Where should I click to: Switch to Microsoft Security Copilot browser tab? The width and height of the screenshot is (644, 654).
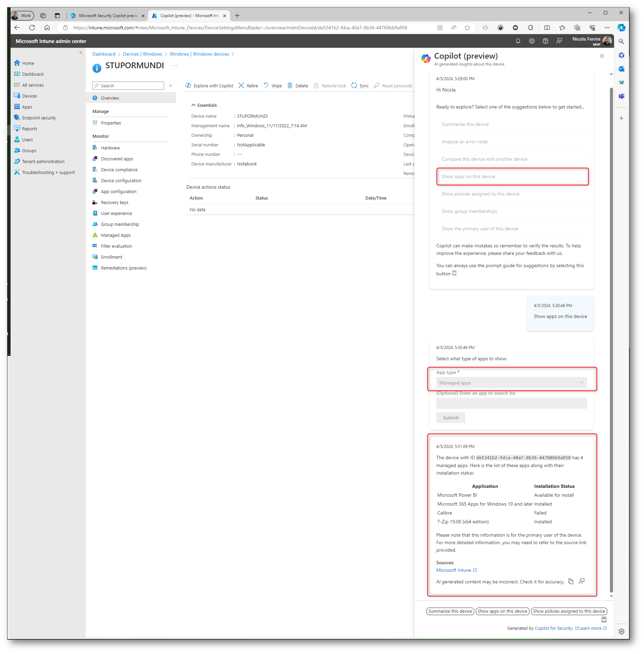[108, 16]
